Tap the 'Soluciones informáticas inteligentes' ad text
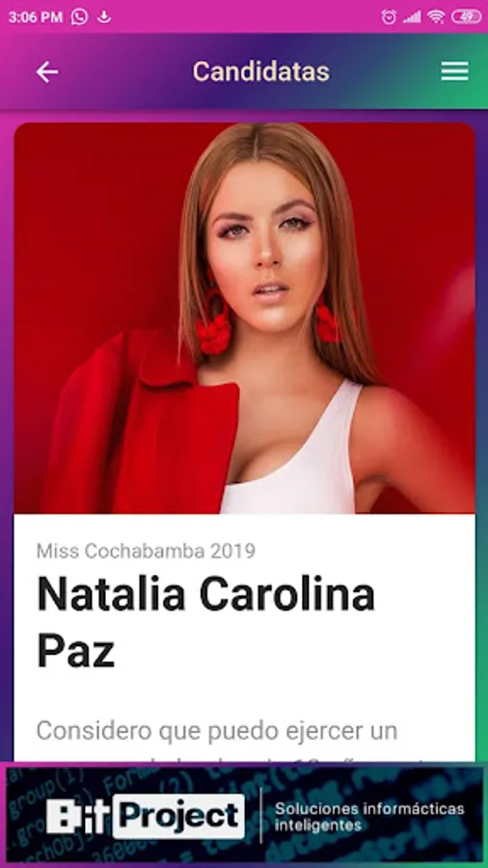This screenshot has width=488, height=868. click(369, 817)
